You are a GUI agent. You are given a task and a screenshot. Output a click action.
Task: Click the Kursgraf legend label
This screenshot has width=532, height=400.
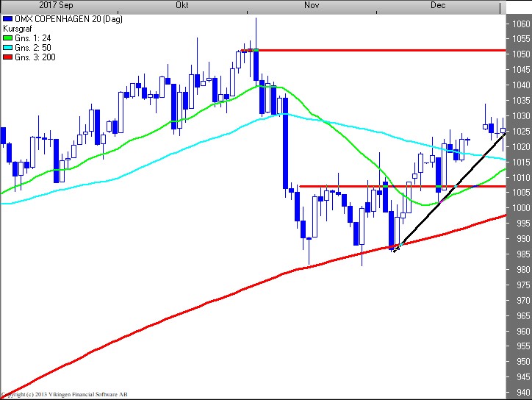19,28
